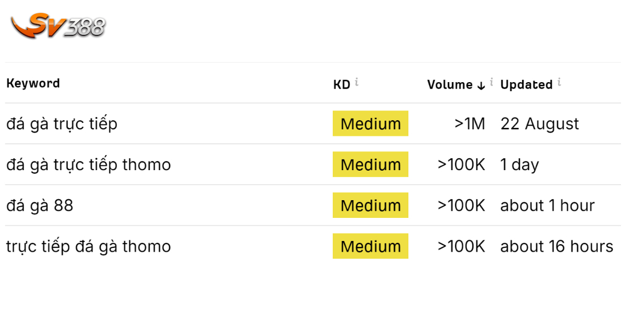Select the >1M volume value
The image size is (644, 322).
pyautogui.click(x=470, y=124)
